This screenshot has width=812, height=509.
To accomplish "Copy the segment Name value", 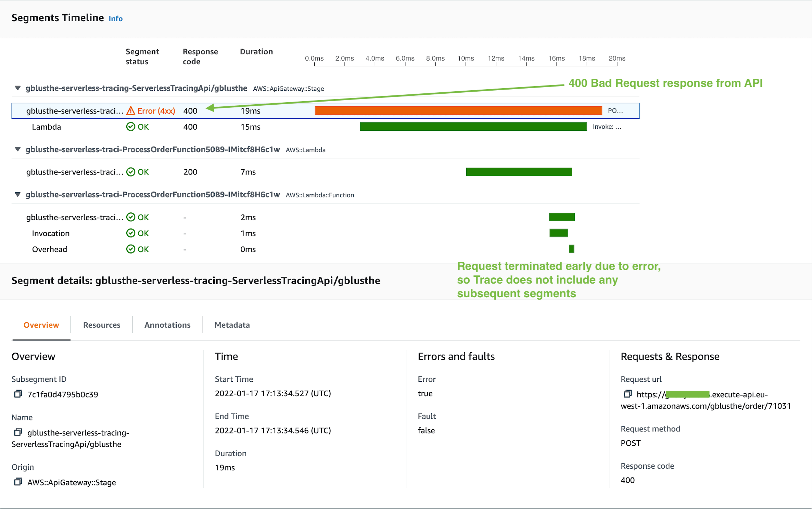I will [18, 432].
